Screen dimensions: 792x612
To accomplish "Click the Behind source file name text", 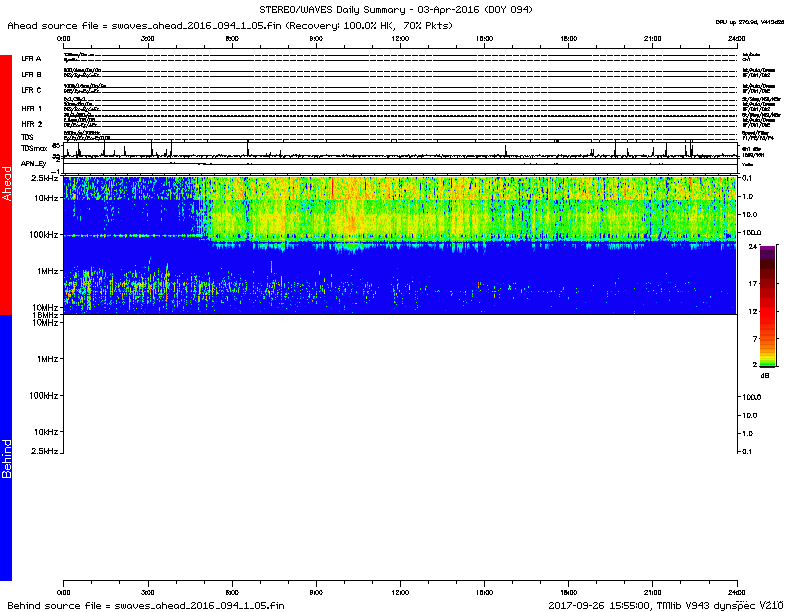I will [146, 605].
